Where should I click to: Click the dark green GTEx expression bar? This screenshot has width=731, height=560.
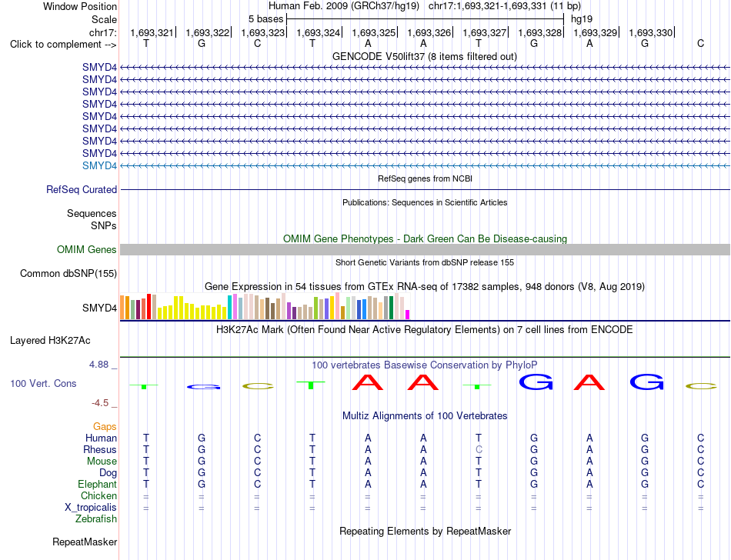[391, 308]
